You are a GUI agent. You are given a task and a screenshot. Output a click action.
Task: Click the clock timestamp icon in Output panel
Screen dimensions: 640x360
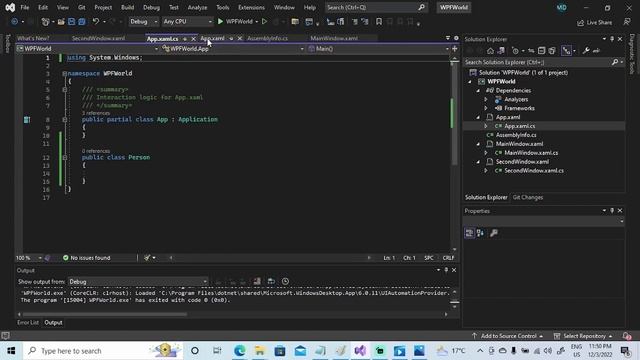[285, 281]
